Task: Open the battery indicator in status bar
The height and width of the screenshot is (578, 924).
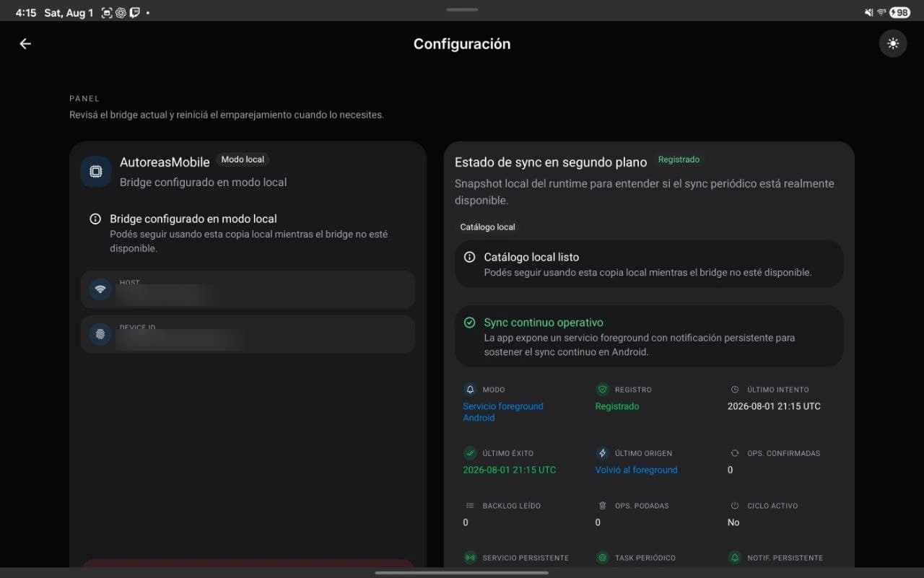Action: coord(899,12)
